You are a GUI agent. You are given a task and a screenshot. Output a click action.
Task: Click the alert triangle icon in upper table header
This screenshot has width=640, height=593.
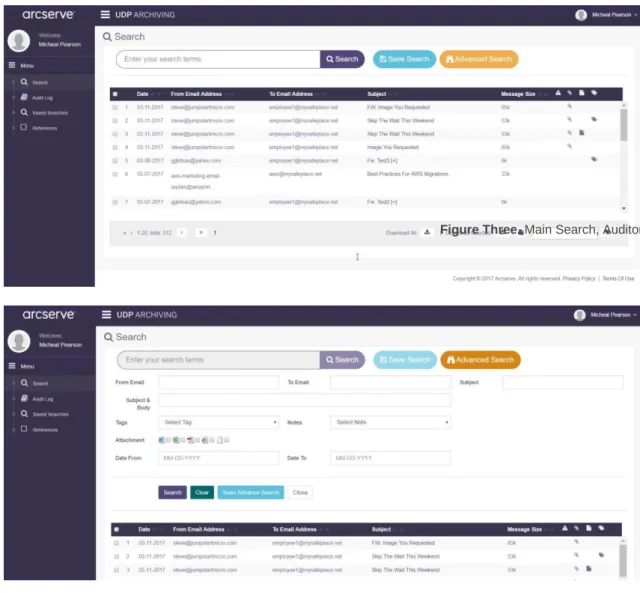click(x=558, y=93)
